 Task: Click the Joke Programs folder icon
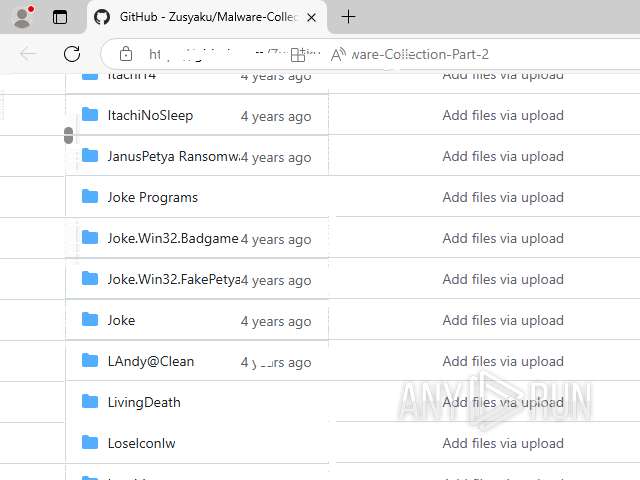coord(90,196)
